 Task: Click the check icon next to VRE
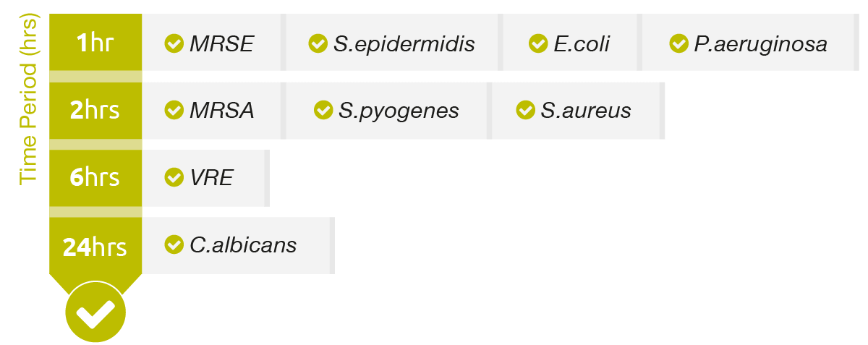pos(174,176)
